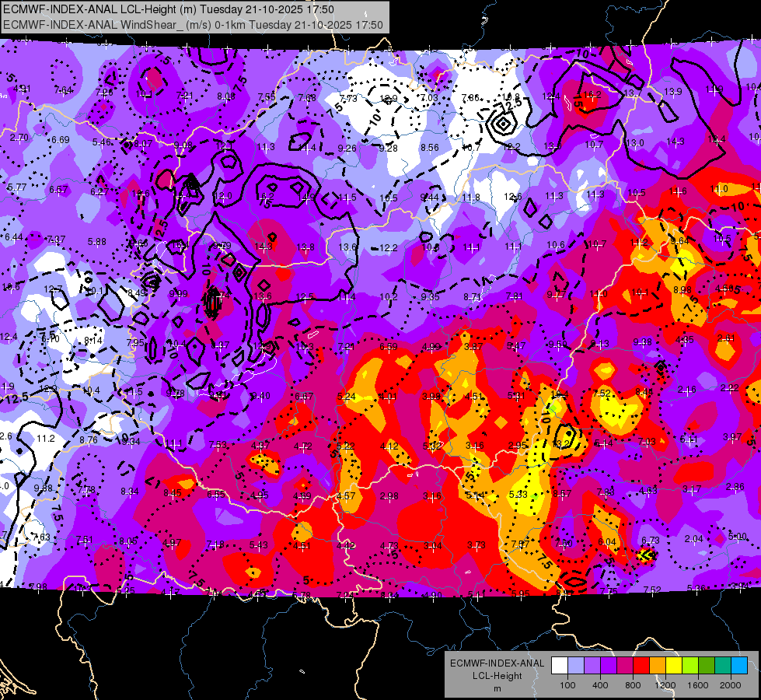761x700 pixels.
Task: Click the grid value 5.24
Action: (x=347, y=397)
